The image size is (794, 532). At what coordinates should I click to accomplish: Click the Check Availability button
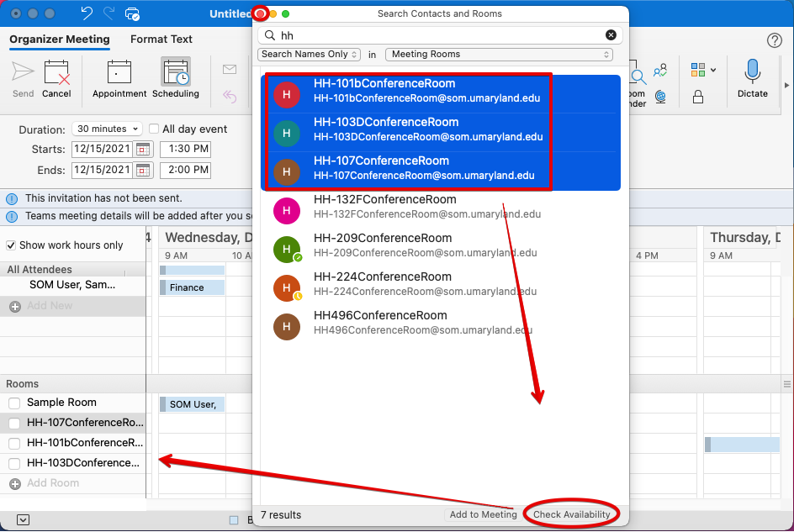point(572,514)
